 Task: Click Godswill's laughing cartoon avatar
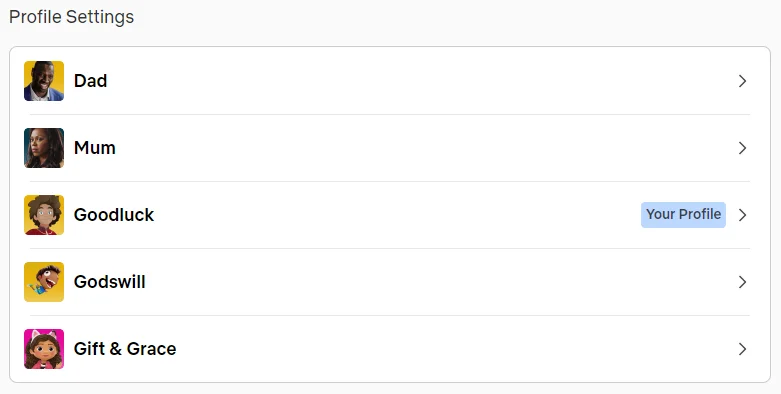coord(44,282)
